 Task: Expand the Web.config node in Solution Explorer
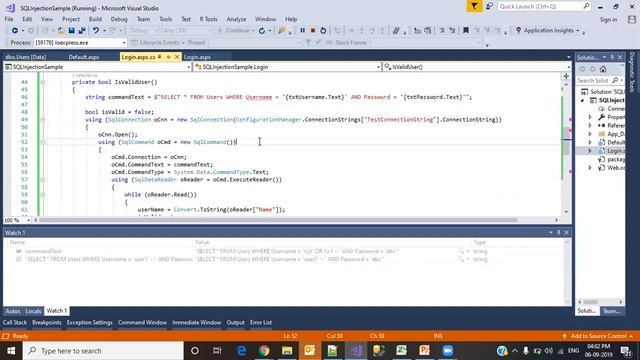(x=590, y=168)
